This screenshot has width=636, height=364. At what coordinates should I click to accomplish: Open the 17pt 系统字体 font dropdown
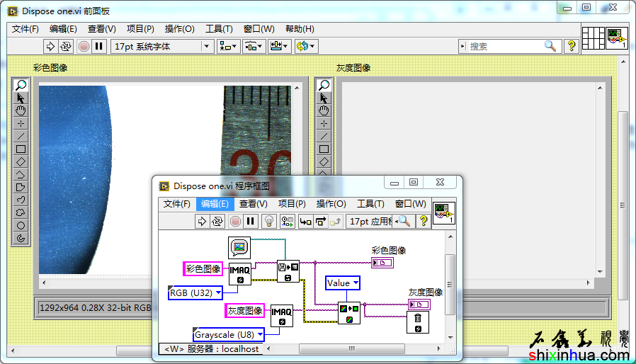[162, 46]
